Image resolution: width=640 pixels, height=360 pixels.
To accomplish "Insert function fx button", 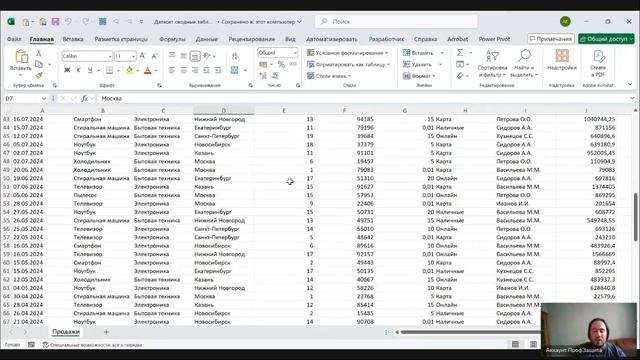I will point(84,98).
